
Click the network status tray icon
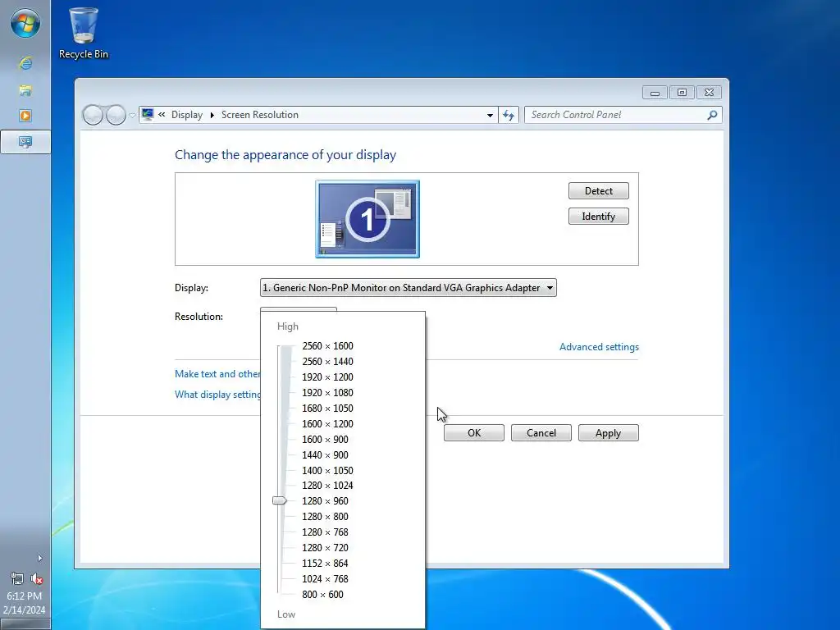17,578
